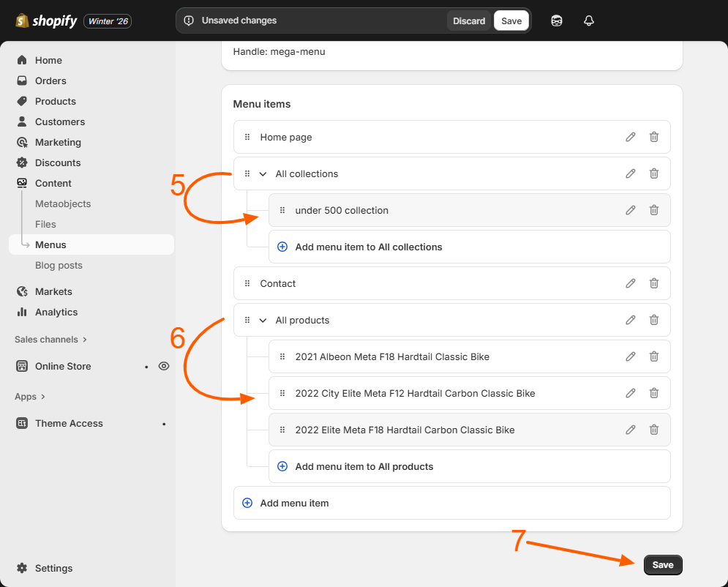Click drag handle of 2021 Albeon Meta F18

(282, 356)
